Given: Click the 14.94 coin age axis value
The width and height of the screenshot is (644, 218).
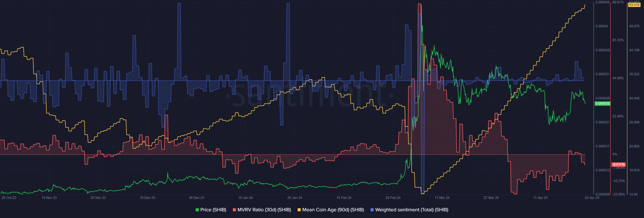Looking at the screenshot, I should point(633,194).
